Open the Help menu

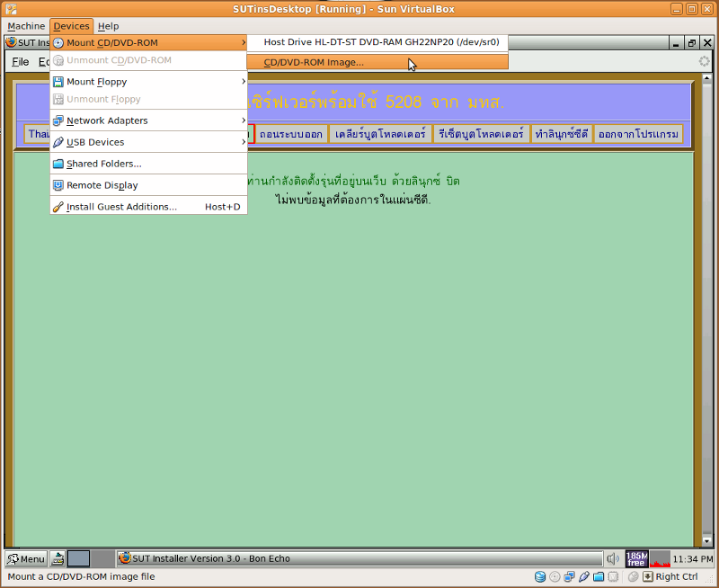108,26
